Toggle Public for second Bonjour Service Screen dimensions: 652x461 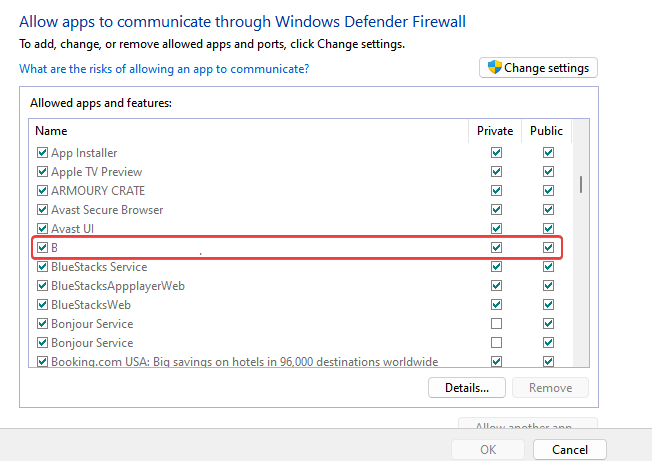click(548, 343)
